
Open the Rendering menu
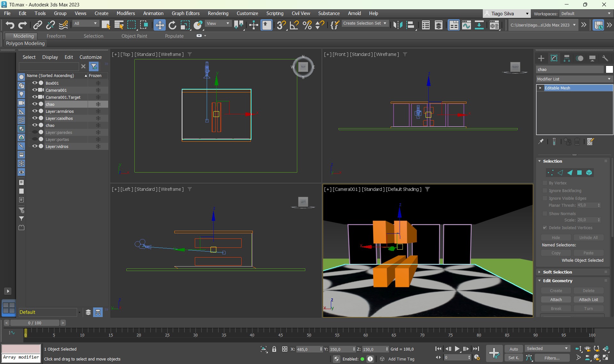tap(218, 13)
